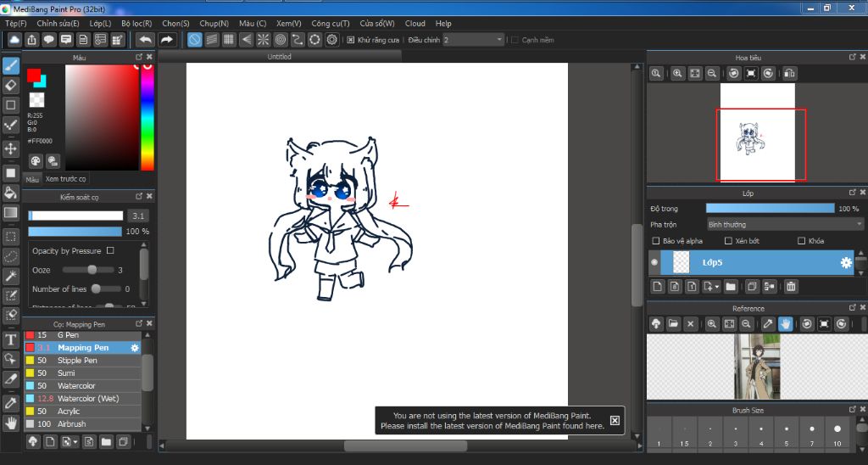Delete the current layer with trash icon
The height and width of the screenshot is (465, 868).
(791, 287)
